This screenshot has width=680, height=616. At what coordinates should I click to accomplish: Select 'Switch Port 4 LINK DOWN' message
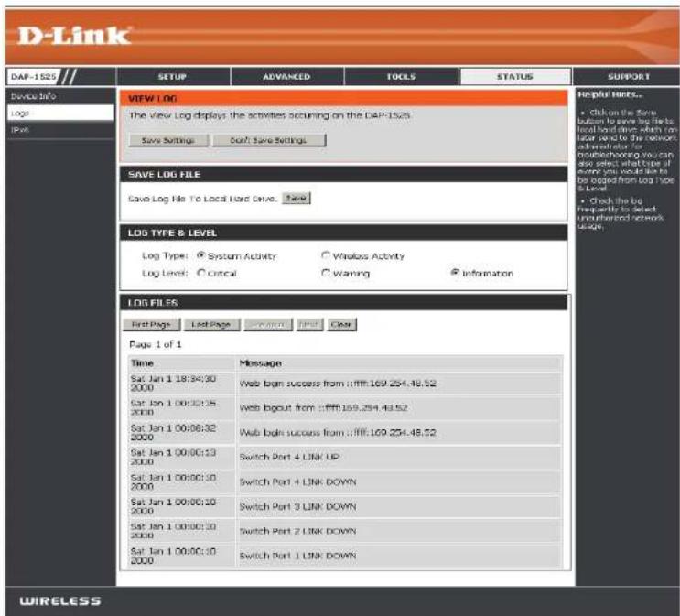point(297,481)
